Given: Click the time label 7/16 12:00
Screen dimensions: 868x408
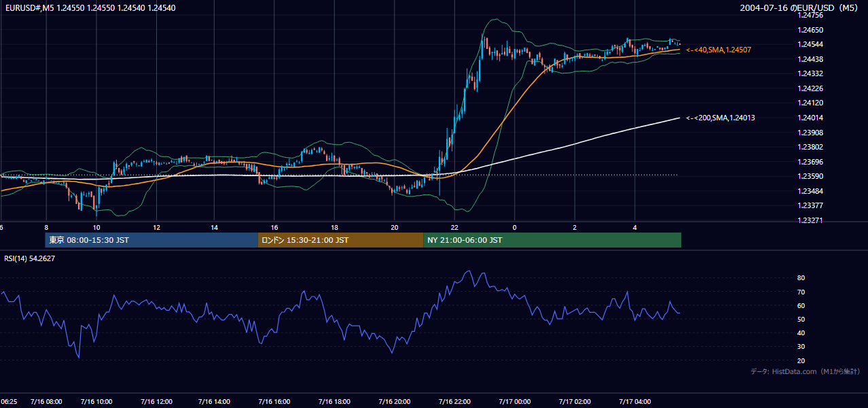Looking at the screenshot, I should point(156,402).
